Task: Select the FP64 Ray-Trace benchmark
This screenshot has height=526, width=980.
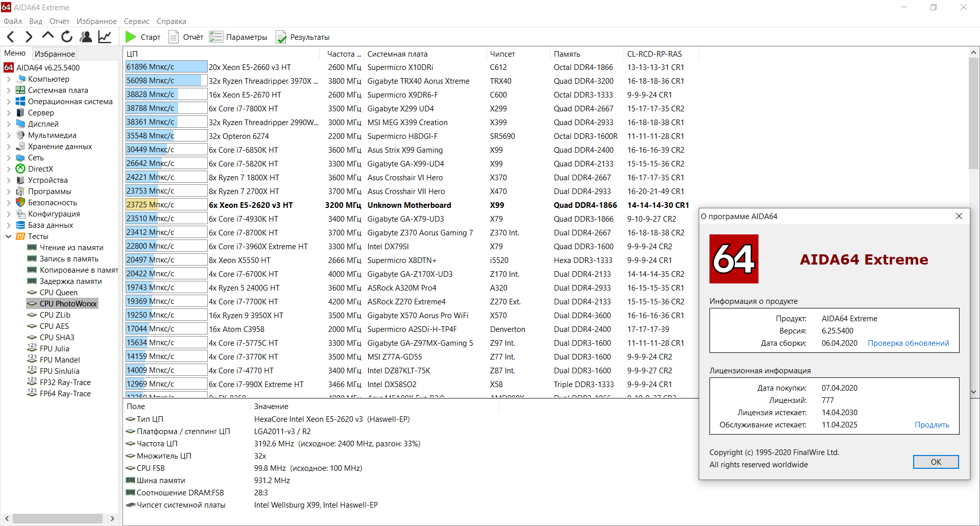Action: click(65, 394)
